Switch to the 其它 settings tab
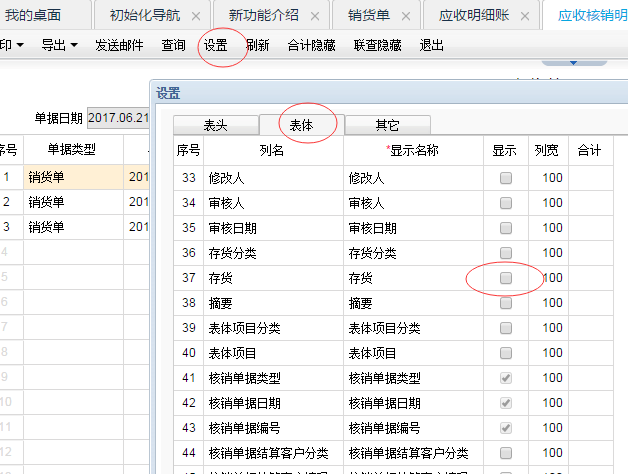628x474 pixels. [x=387, y=125]
